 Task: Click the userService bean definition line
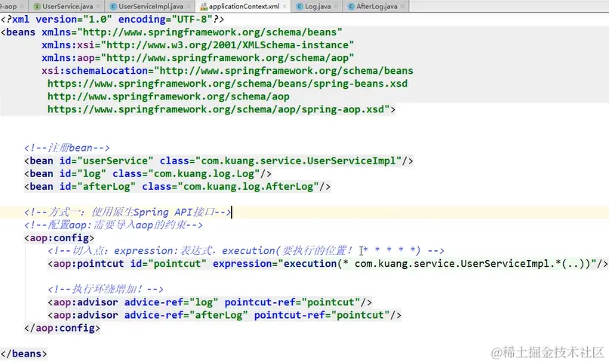(x=219, y=161)
